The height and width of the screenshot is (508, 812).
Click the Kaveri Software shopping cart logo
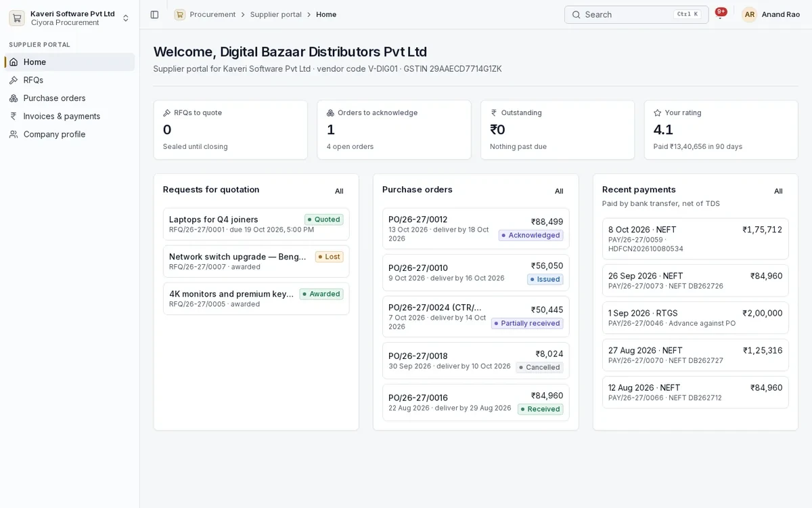[x=17, y=18]
